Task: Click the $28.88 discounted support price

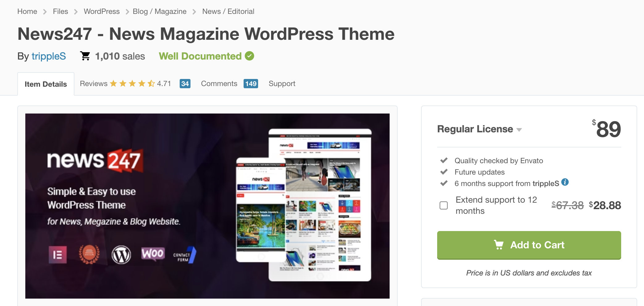Action: coord(605,205)
